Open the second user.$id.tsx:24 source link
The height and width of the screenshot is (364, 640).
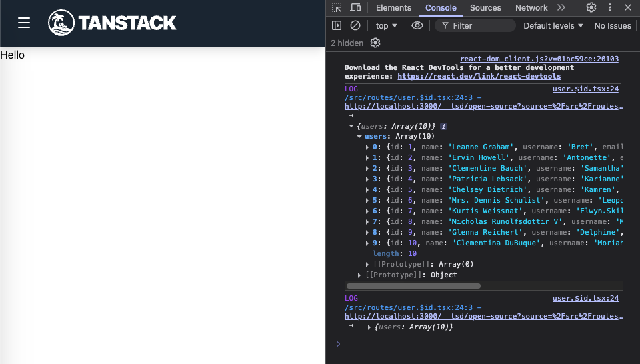click(x=585, y=298)
